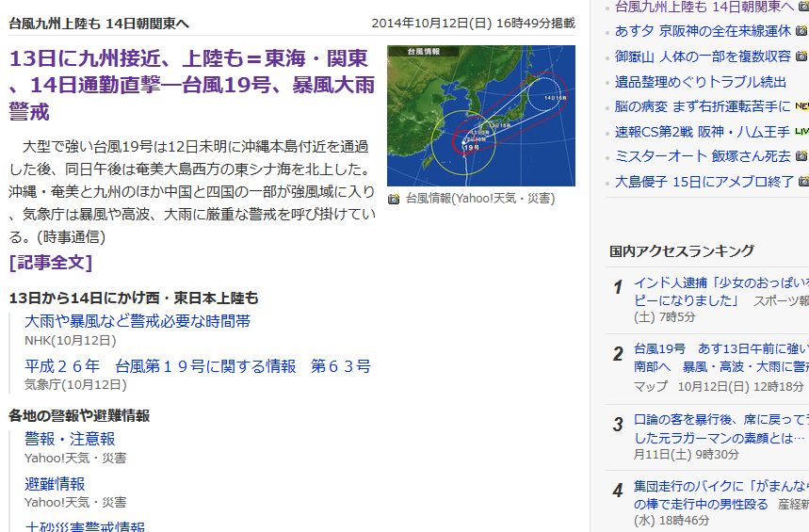Open 土砂災害警戒情報 link
The height and width of the screenshot is (532, 809).
click(x=85, y=526)
